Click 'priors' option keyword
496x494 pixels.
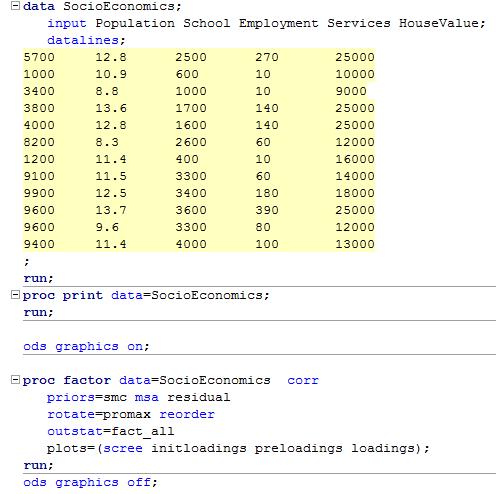pos(71,397)
